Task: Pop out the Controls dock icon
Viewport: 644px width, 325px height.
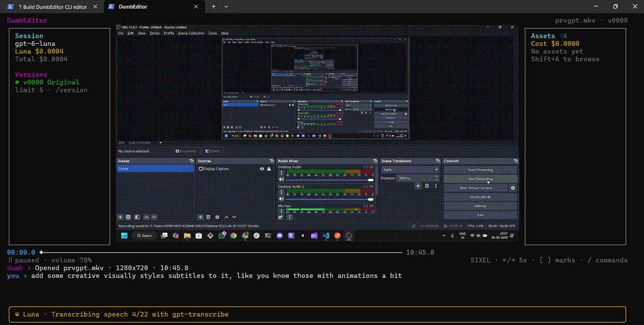Action: pos(515,161)
